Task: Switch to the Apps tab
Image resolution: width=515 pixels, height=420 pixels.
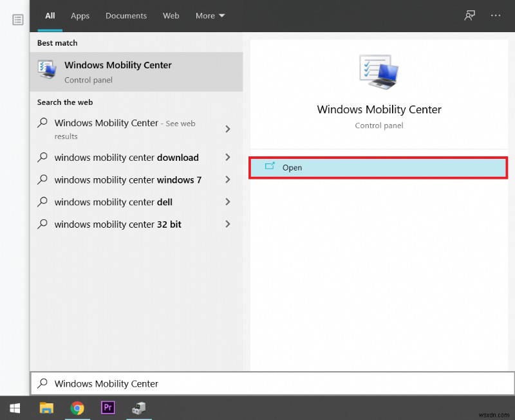Action: (x=80, y=15)
